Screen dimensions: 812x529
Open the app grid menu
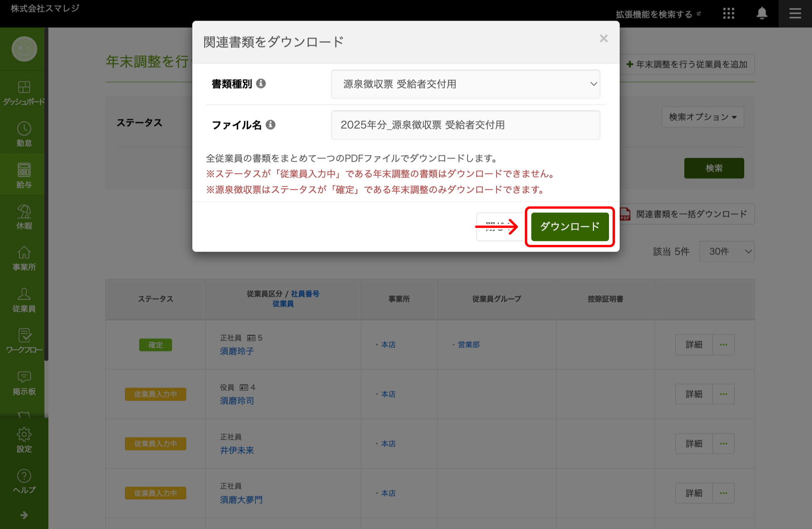(x=729, y=13)
